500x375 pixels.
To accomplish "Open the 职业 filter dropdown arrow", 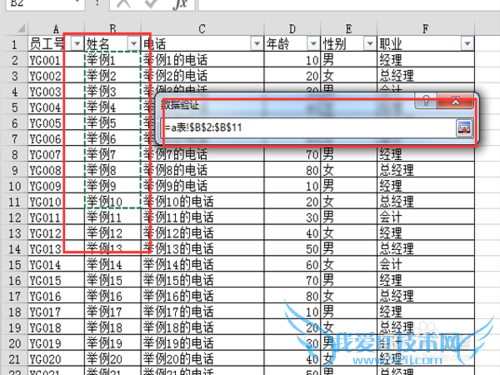I will click(467, 44).
